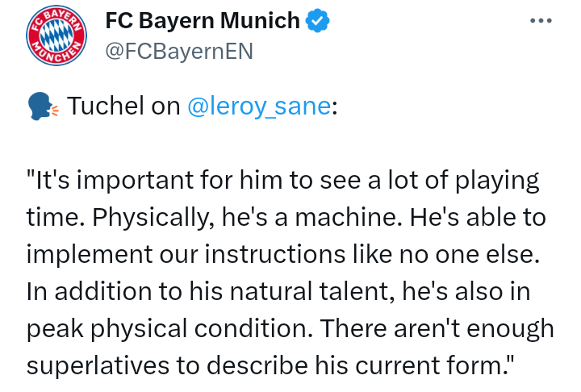Open the @leroy_sane mention link
This screenshot has width=581, height=392.
[258, 107]
